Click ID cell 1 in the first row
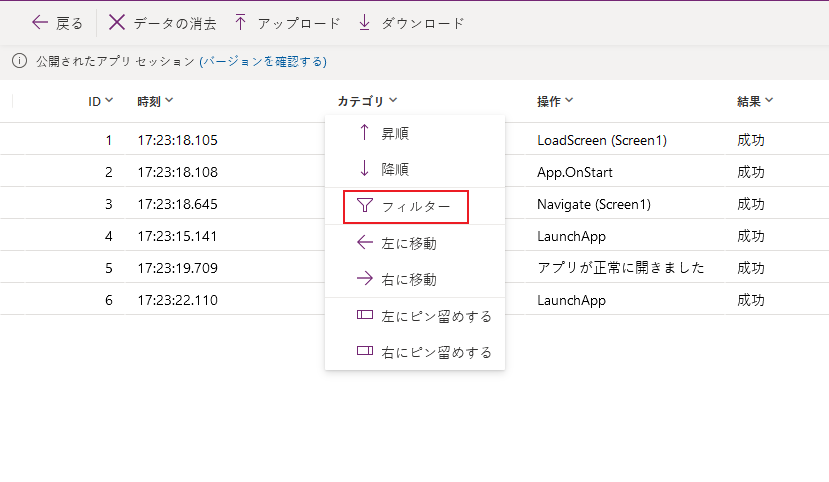The image size is (829, 482). [x=108, y=140]
